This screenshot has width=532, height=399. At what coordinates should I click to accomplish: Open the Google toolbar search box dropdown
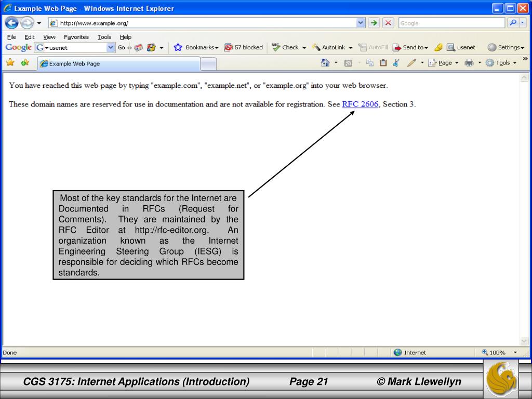[111, 47]
